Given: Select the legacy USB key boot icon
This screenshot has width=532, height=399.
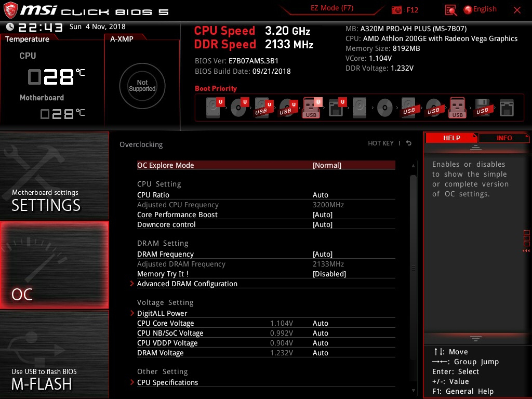Looking at the screenshot, I should click(457, 108).
